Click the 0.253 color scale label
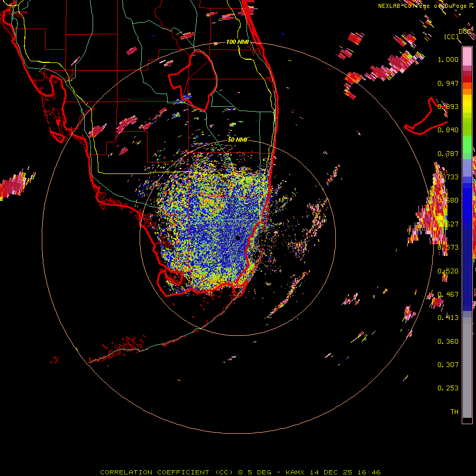This screenshot has width=476, height=476. tap(448, 388)
